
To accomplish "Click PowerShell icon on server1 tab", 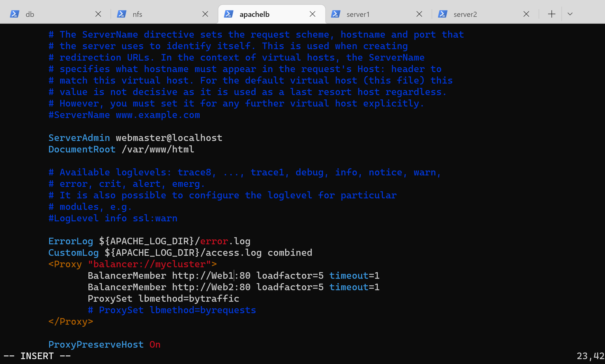I will pos(335,14).
